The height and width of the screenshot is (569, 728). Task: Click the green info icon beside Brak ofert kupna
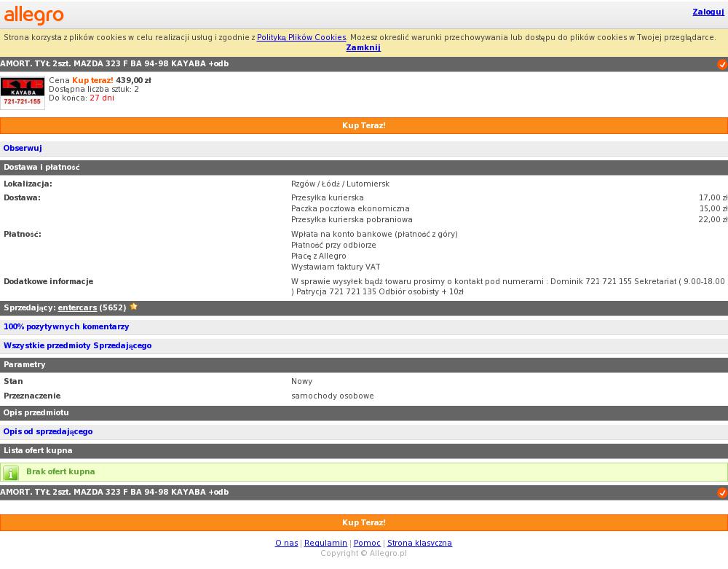(x=11, y=473)
